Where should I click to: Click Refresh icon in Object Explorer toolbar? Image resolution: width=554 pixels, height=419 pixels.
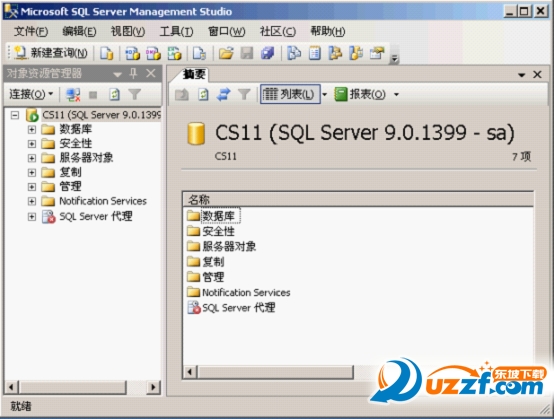[x=114, y=94]
